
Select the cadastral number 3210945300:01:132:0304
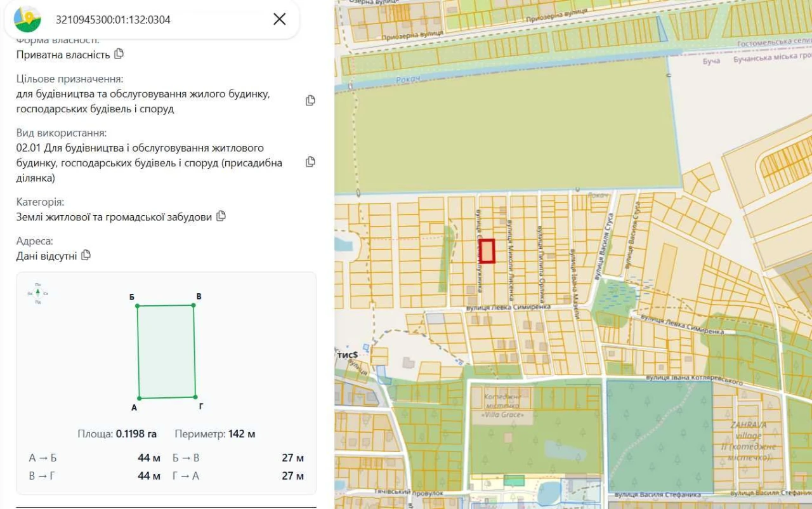pos(113,20)
